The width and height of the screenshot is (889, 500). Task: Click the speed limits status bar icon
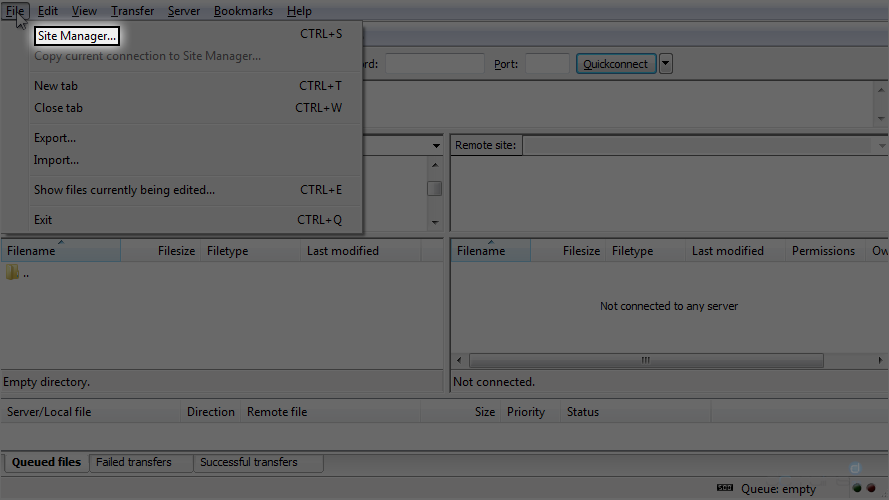[725, 488]
